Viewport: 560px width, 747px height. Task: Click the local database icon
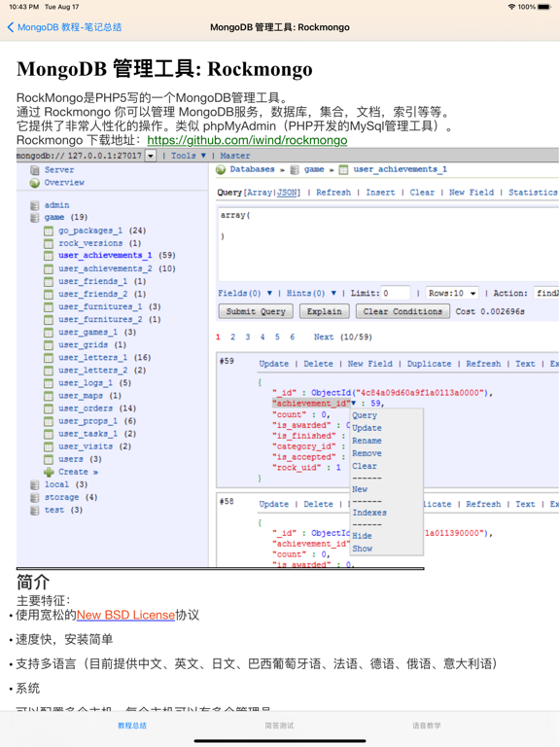coord(34,485)
